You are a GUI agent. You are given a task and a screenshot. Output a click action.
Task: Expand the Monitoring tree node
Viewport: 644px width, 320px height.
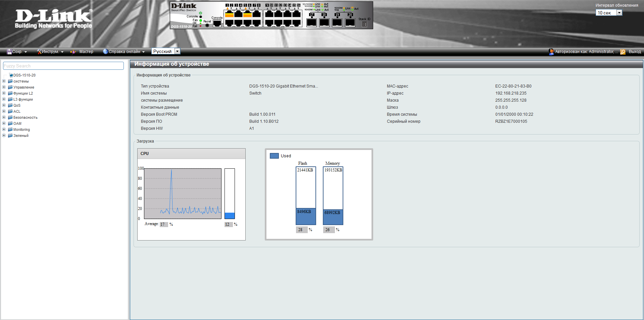4,129
